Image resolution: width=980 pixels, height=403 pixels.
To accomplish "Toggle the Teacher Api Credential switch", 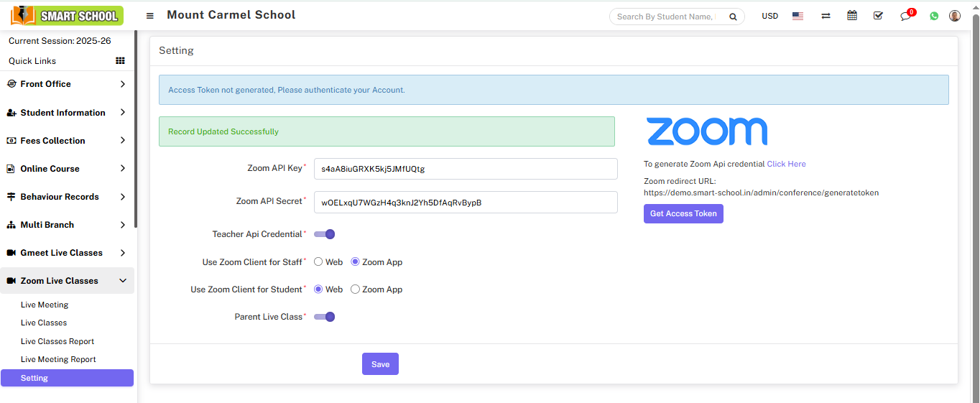I will click(x=325, y=234).
